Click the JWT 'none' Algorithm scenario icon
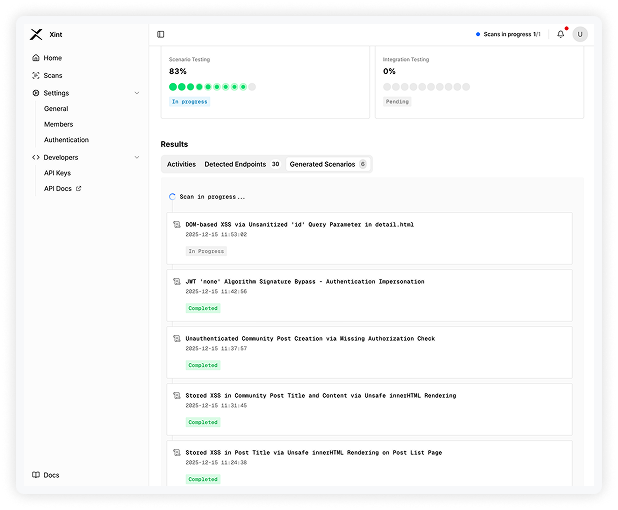 (177, 281)
